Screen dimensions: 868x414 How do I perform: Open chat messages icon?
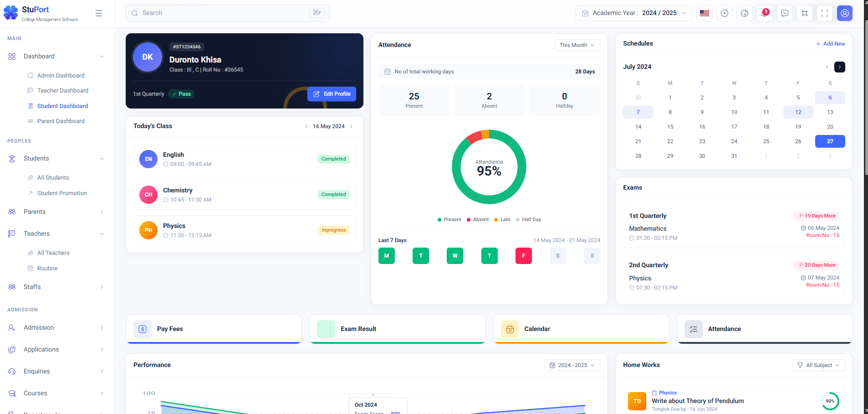click(x=785, y=13)
